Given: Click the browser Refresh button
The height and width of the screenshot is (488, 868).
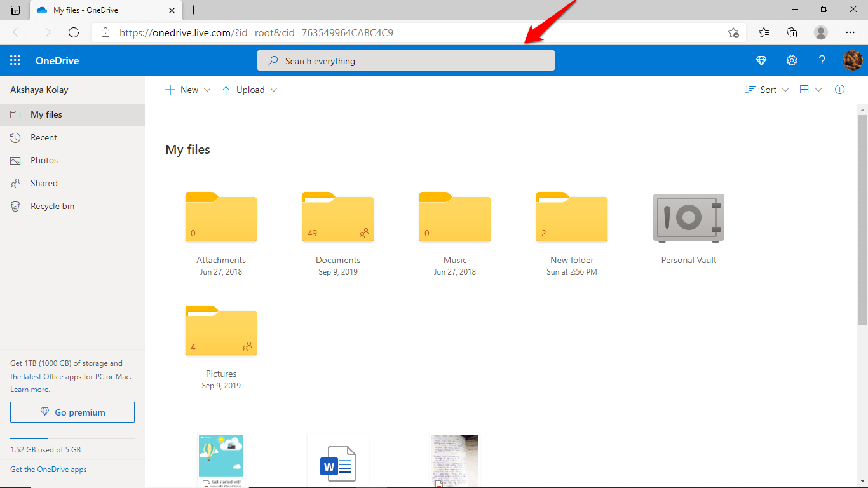Looking at the screenshot, I should pos(74,32).
